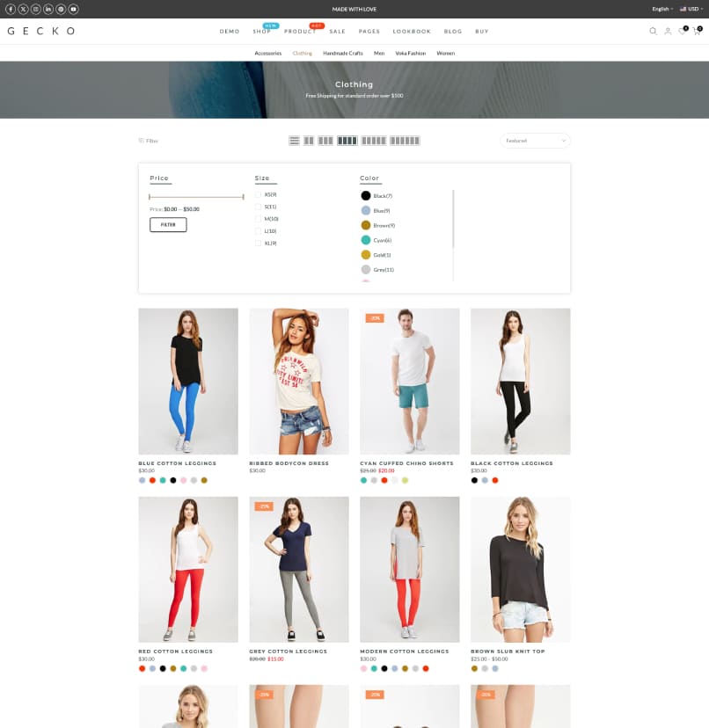The height and width of the screenshot is (728, 709).
Task: Select the four-column grid layout
Action: click(347, 141)
